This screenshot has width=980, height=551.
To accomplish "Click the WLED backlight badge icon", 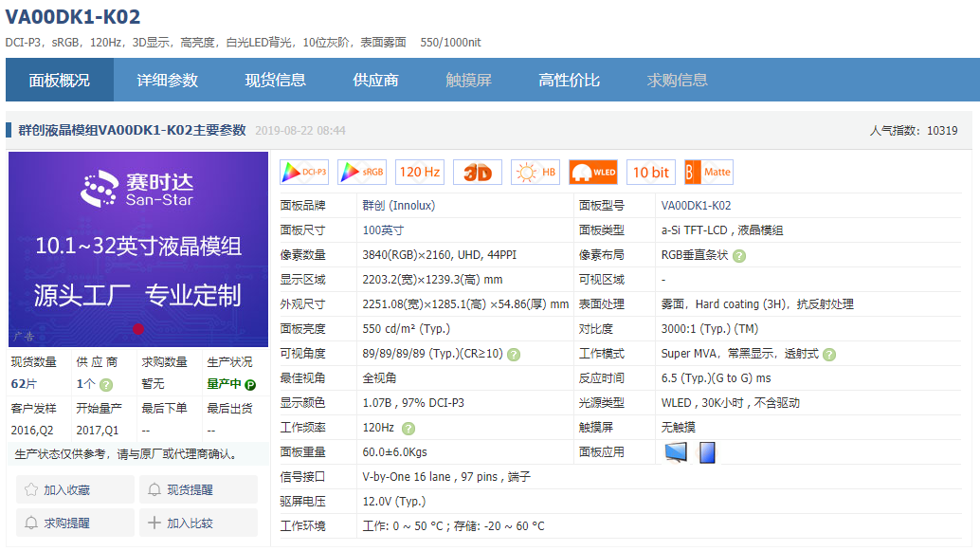I will click(x=593, y=172).
